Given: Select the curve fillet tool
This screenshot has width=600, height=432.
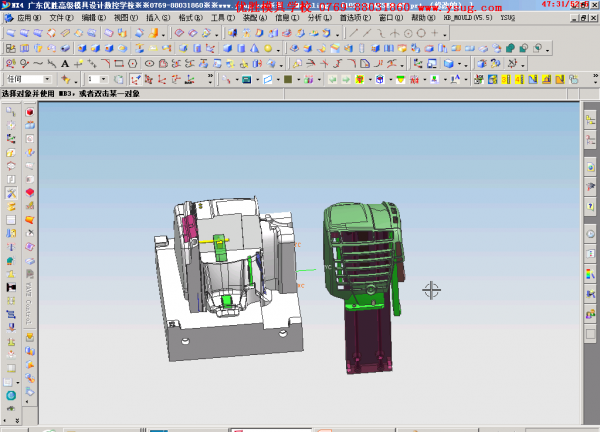Looking at the screenshot, I should coord(106,64).
